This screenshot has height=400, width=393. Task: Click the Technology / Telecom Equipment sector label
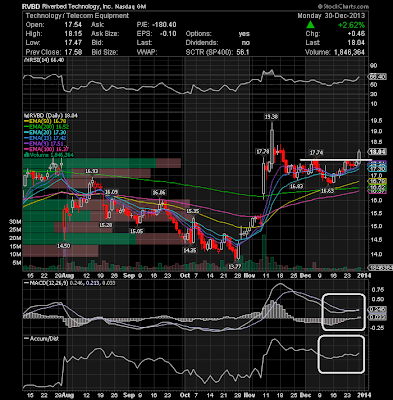click(x=77, y=16)
